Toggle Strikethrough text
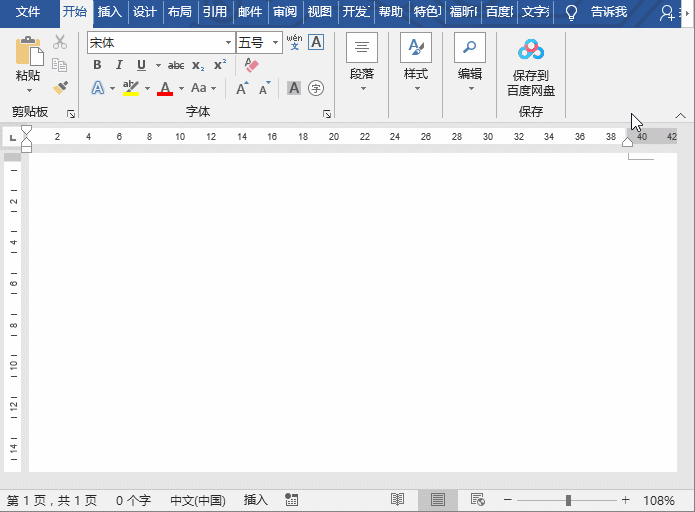 coord(176,66)
